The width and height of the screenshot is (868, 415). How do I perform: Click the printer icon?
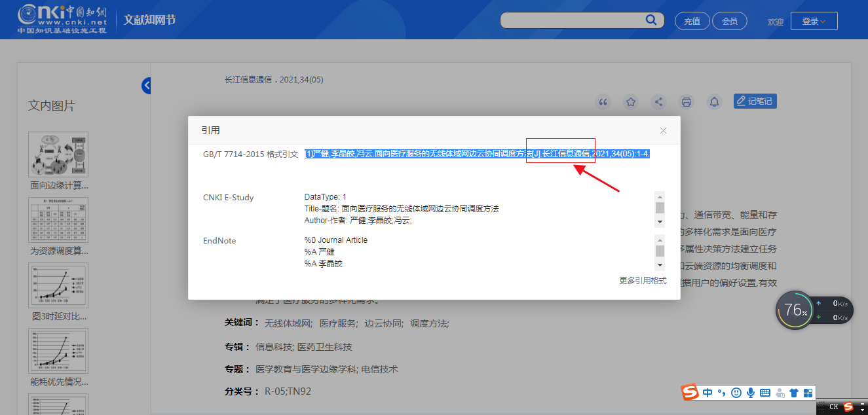point(687,101)
